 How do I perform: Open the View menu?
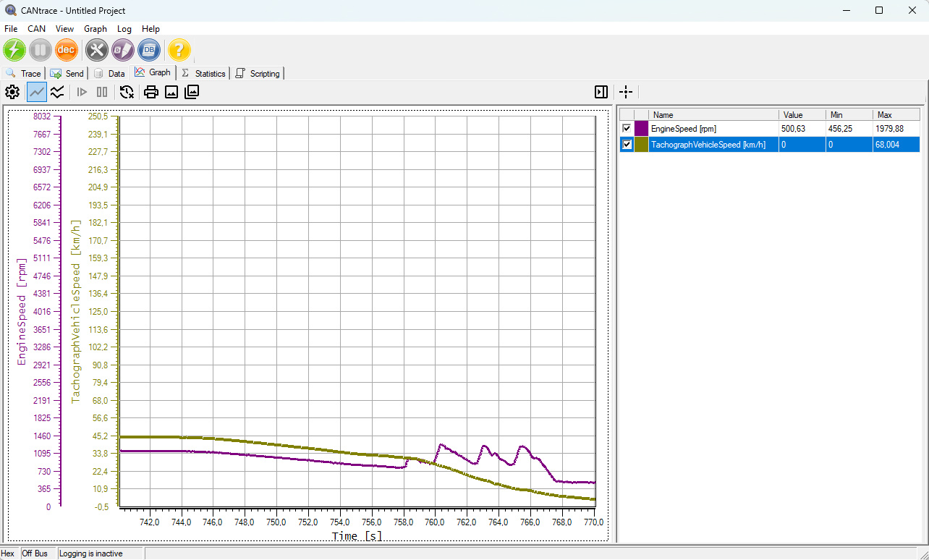(x=65, y=29)
